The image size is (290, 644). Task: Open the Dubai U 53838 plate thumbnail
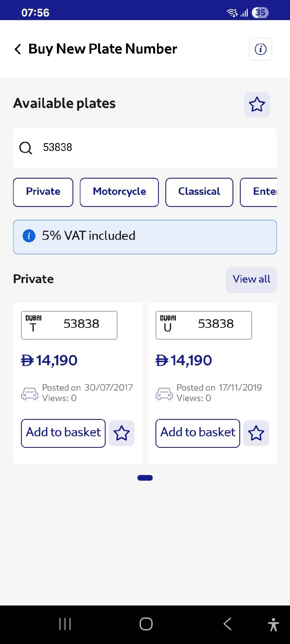point(204,325)
